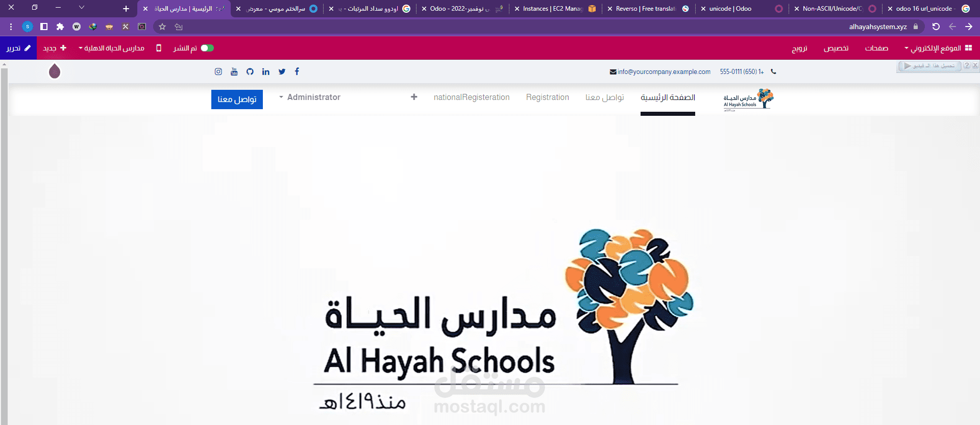Switch to the Reverso | Free translation tab
980x425 pixels.
[x=647, y=9]
